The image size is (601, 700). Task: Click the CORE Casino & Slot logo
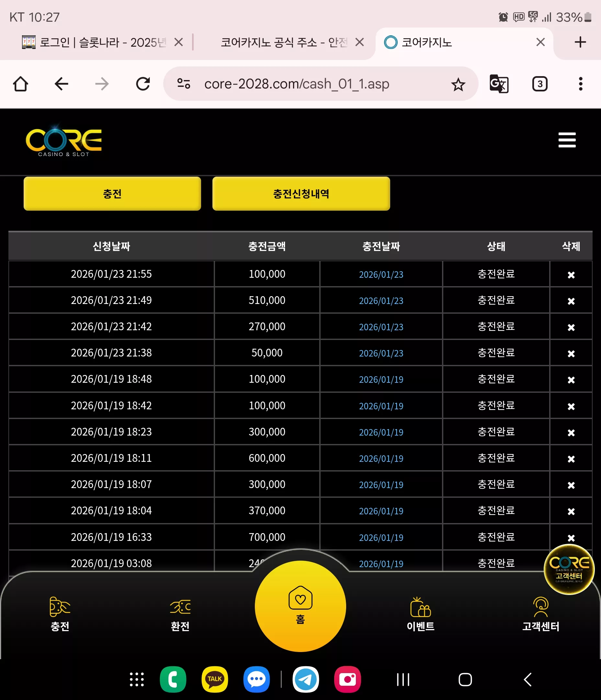click(63, 141)
